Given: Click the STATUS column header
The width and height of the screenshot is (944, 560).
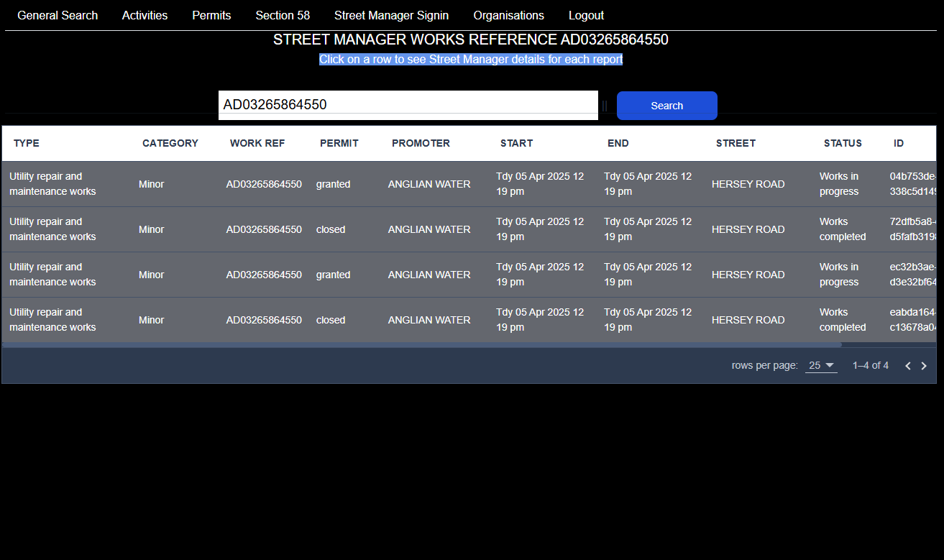Looking at the screenshot, I should tap(843, 143).
